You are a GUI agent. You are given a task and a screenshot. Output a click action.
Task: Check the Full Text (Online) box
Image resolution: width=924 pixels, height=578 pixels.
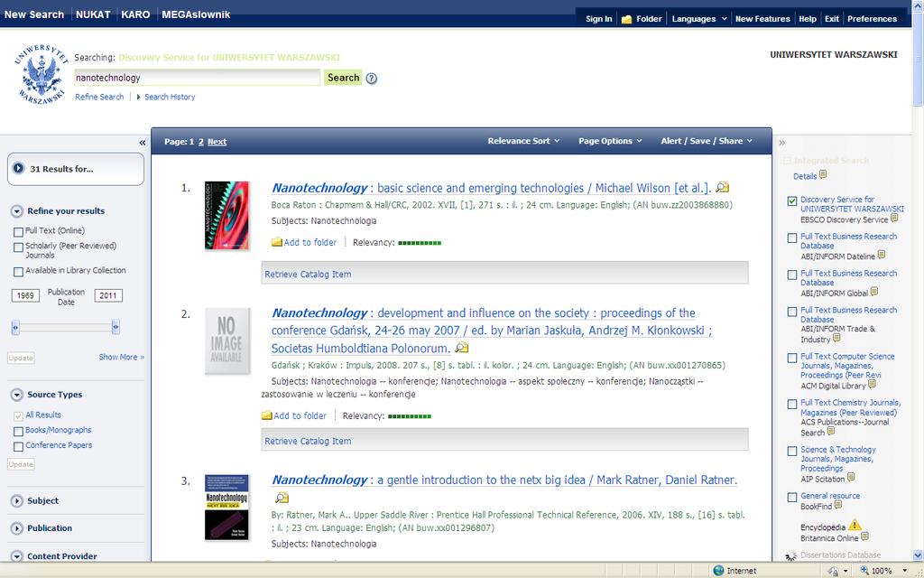18,232
